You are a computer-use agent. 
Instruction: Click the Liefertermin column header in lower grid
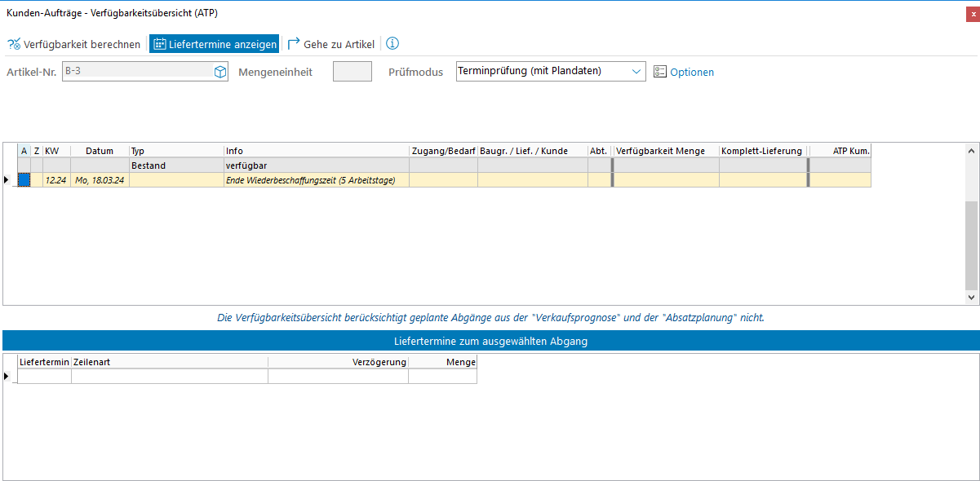pyautogui.click(x=44, y=361)
